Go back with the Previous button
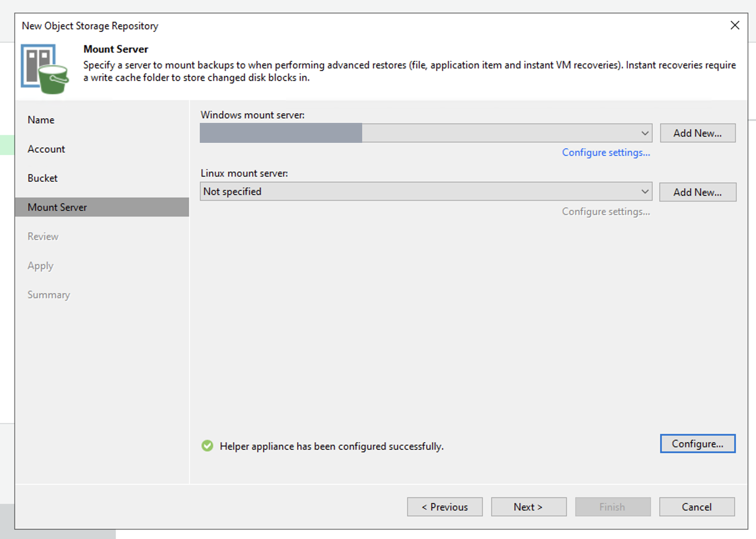This screenshot has width=756, height=539. pyautogui.click(x=445, y=507)
